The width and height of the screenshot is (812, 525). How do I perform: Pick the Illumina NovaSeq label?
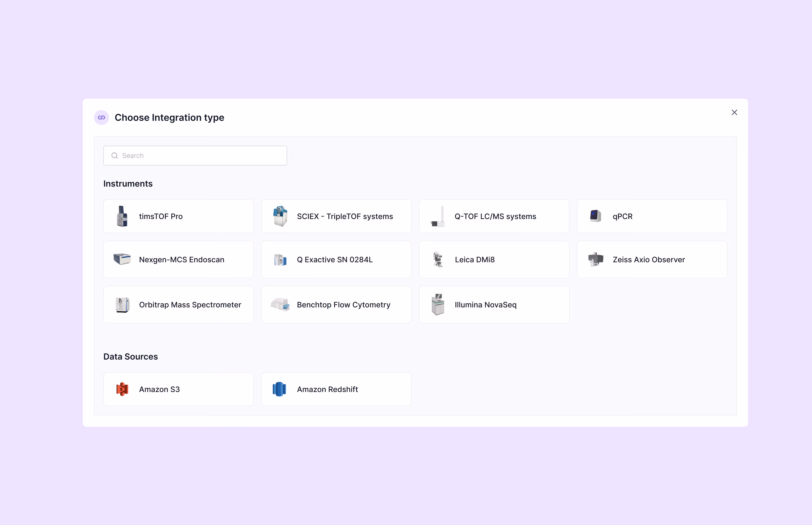coord(485,305)
